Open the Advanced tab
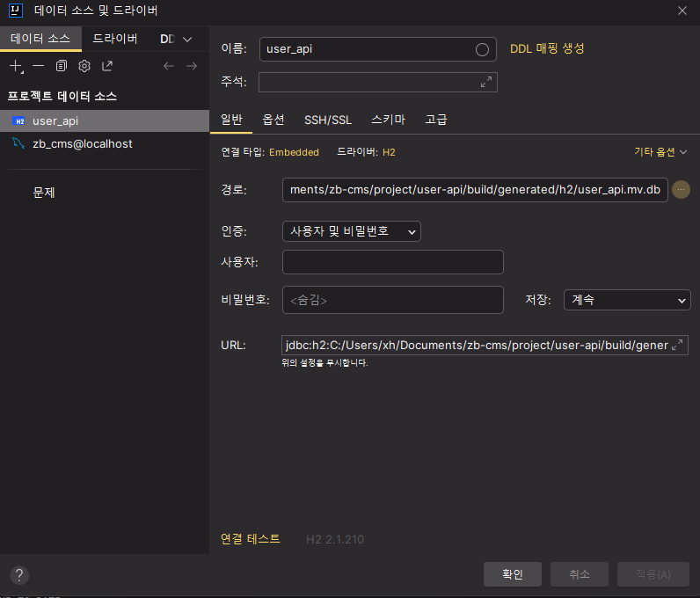The height and width of the screenshot is (598, 700). coord(436,120)
